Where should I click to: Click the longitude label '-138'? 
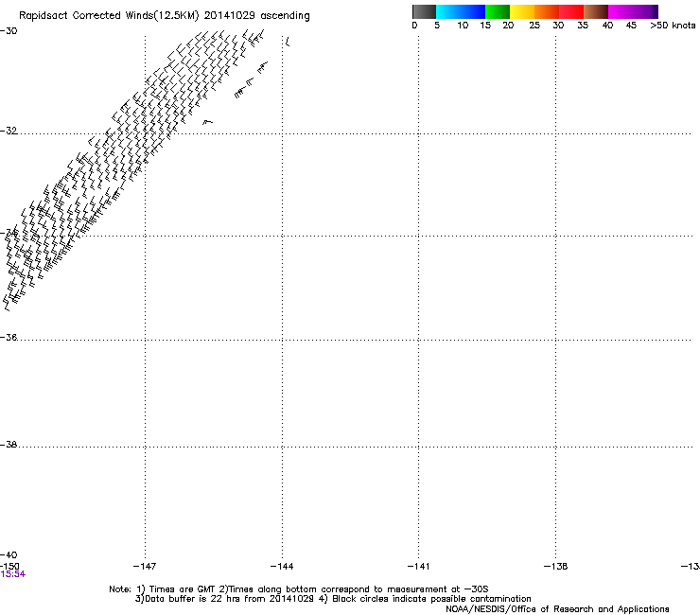(556, 567)
